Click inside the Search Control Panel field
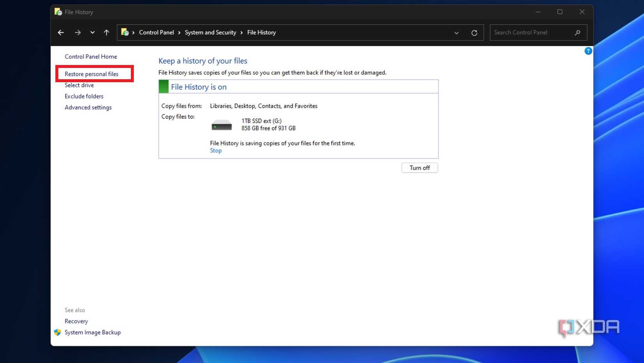Viewport: 644px width, 363px height. [527, 32]
